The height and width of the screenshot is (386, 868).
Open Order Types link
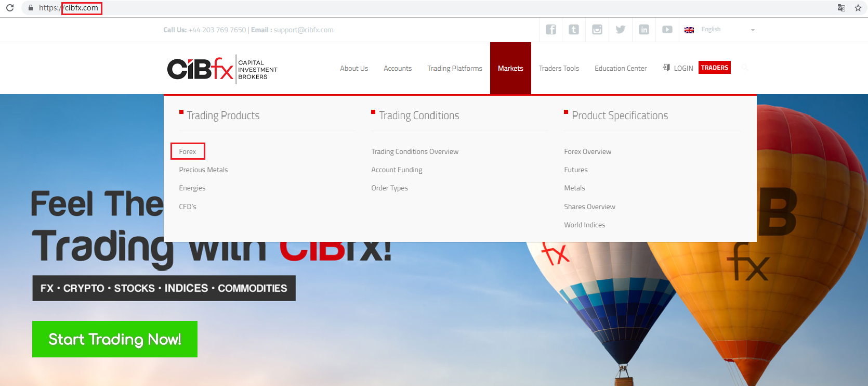[389, 188]
